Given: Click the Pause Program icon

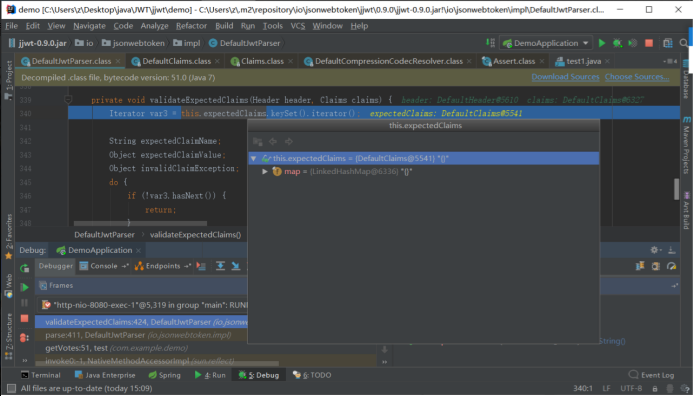Looking at the screenshot, I should tap(24, 303).
